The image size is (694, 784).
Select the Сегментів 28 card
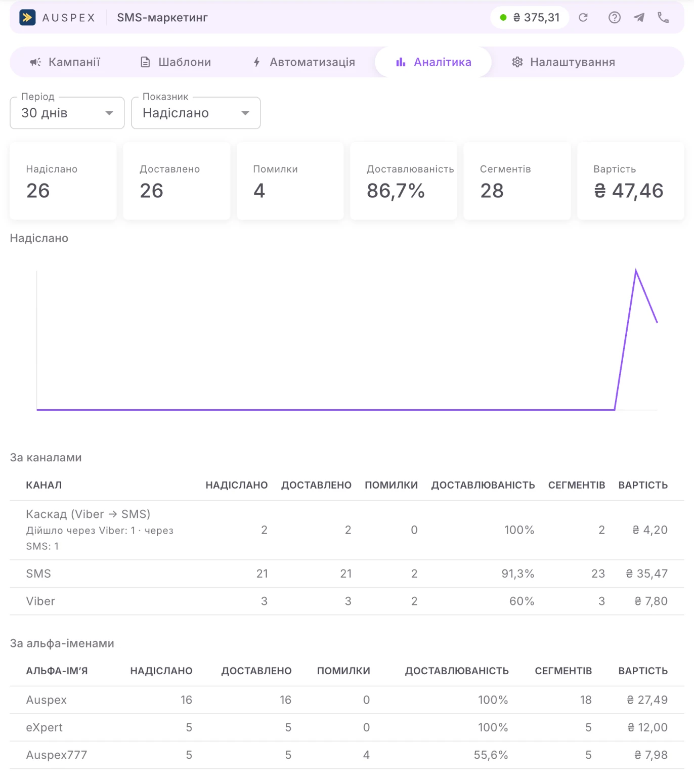point(517,181)
